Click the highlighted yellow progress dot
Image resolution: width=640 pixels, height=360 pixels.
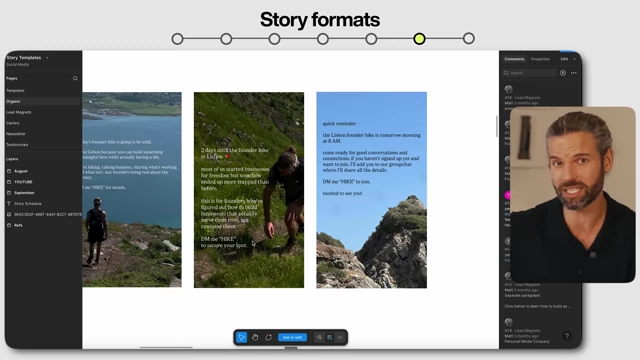(x=419, y=39)
